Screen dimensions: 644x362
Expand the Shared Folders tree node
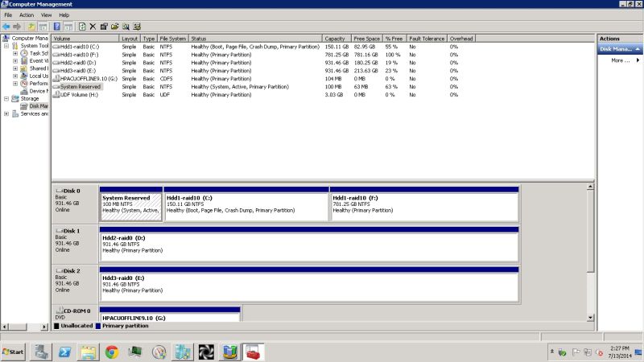15,68
